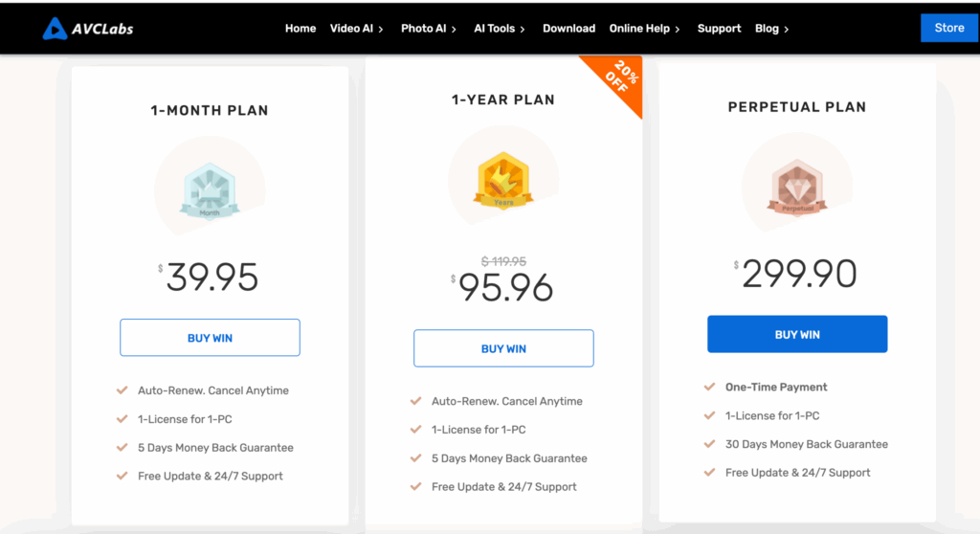980x534 pixels.
Task: Click the gold Years crown badge
Action: coord(503,180)
